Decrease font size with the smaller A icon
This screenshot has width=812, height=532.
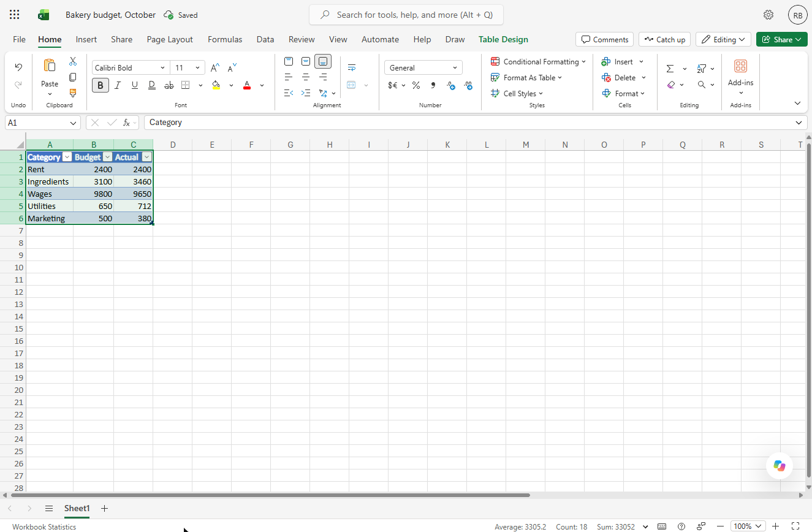click(232, 68)
